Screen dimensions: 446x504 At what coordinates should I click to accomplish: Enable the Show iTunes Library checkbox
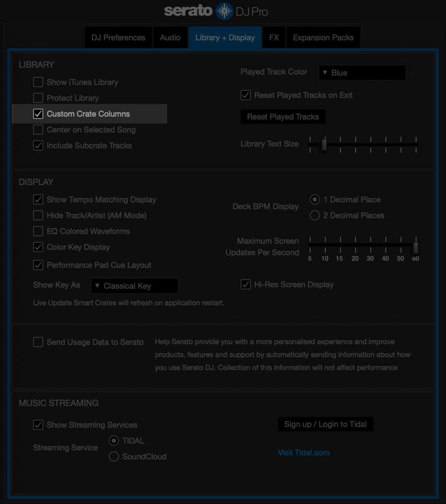click(38, 82)
